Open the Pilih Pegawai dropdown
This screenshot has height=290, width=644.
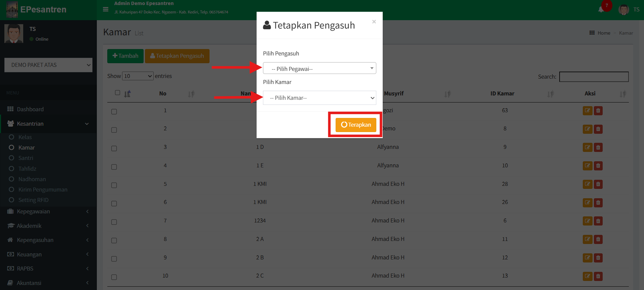tap(319, 68)
